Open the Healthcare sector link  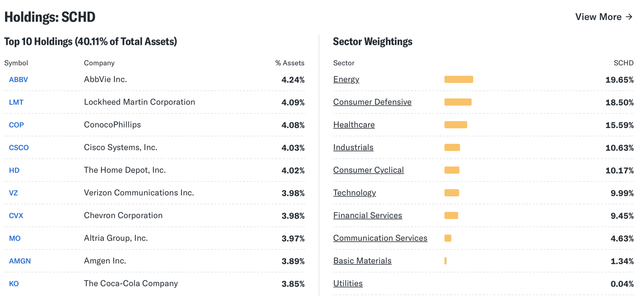[354, 125]
